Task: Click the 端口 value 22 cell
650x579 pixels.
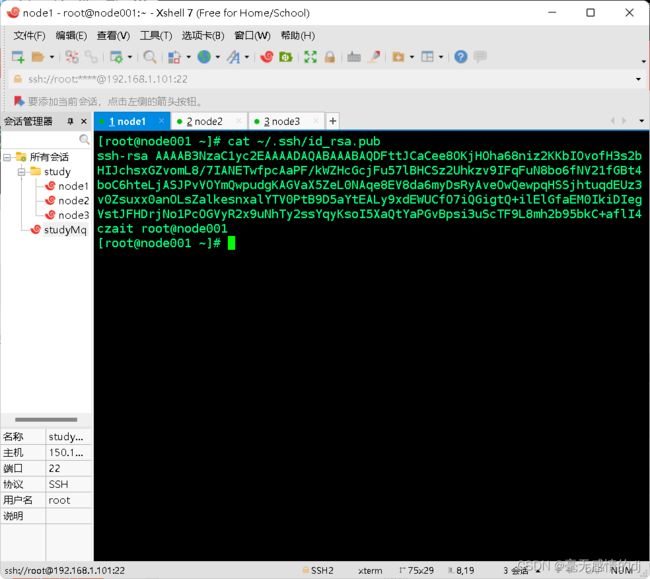Action: (x=68, y=468)
